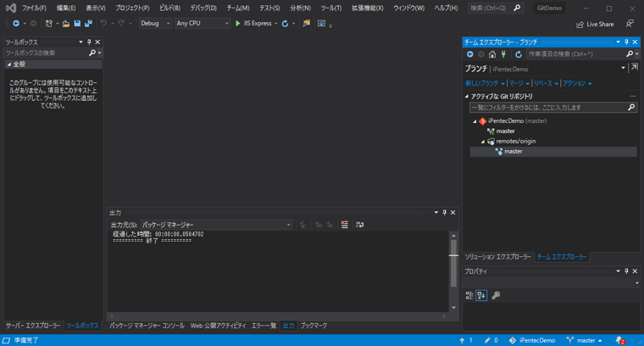Open the Rebase dropdown link
The height and width of the screenshot is (346, 644).
point(546,83)
